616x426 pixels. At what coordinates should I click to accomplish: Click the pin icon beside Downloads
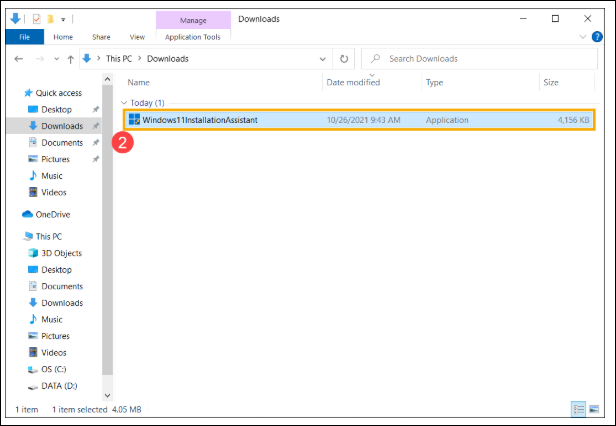pyautogui.click(x=95, y=126)
